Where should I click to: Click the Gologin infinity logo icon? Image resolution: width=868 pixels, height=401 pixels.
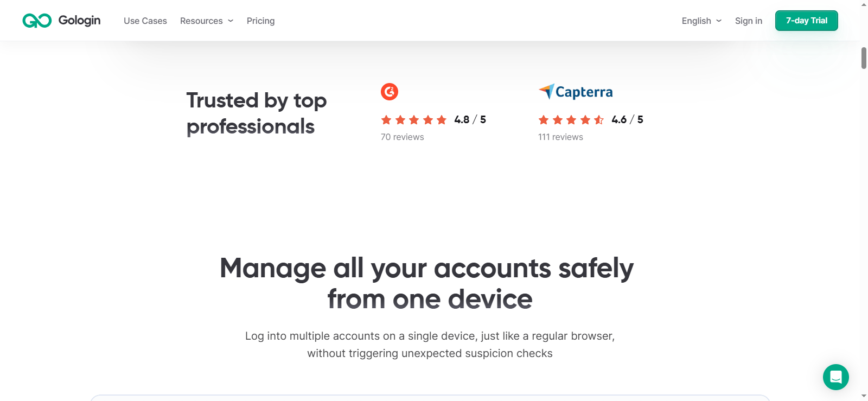[37, 21]
